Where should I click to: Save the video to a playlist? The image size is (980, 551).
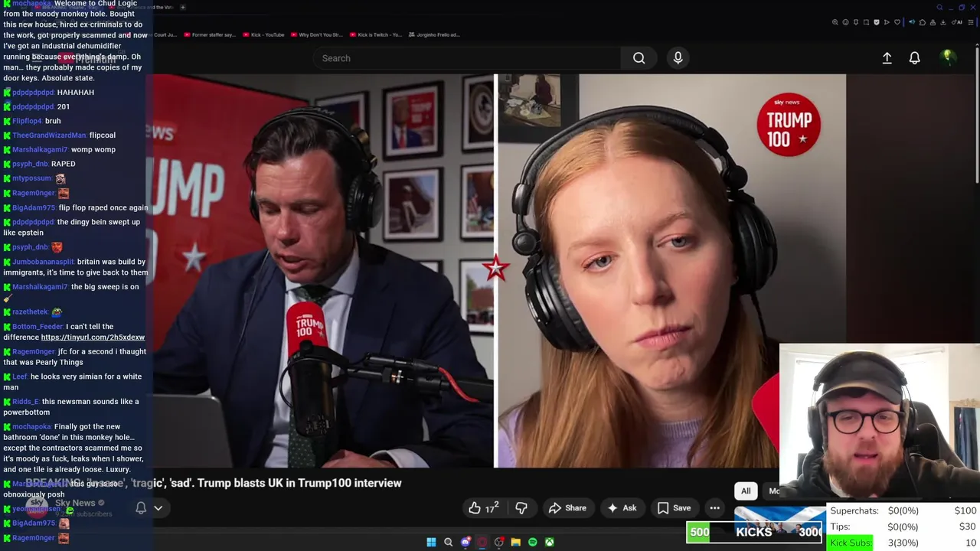click(x=674, y=508)
